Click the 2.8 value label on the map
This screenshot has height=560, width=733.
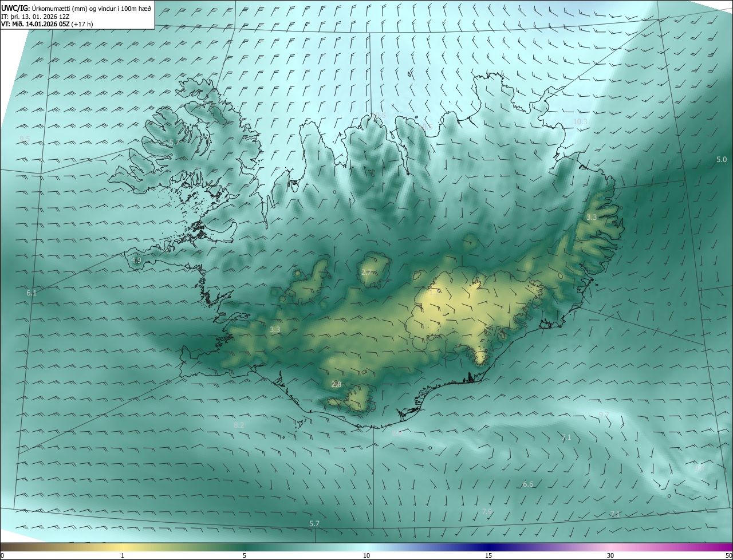coord(336,384)
